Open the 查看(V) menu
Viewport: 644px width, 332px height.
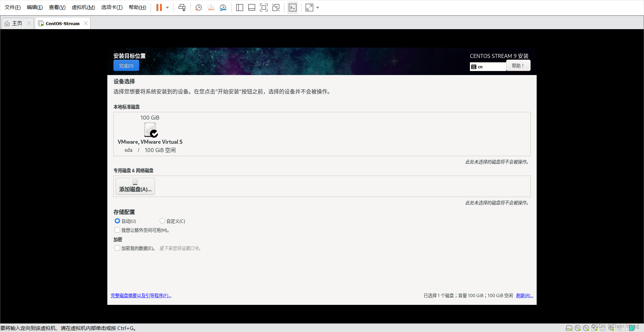pyautogui.click(x=57, y=7)
